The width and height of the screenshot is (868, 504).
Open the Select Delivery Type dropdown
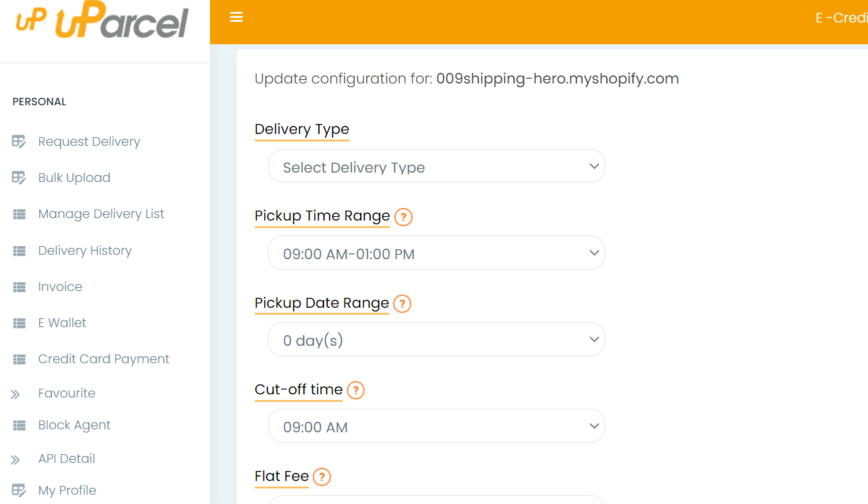(x=436, y=166)
